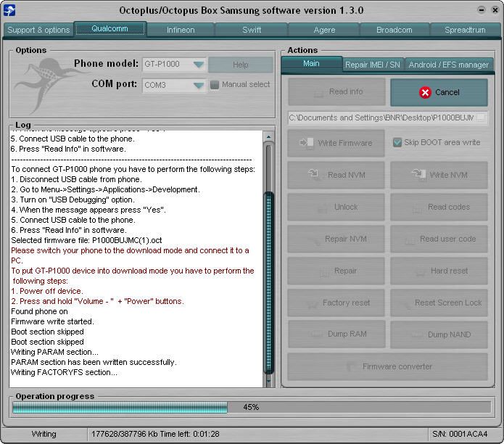Open the Repair IMEI / SN tab
The width and height of the screenshot is (504, 444).
click(373, 65)
